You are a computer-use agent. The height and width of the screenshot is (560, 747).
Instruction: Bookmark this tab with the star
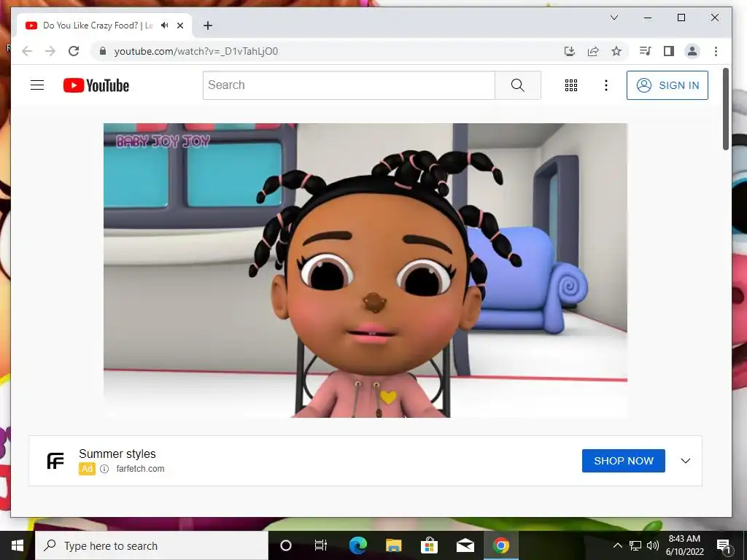coord(616,51)
